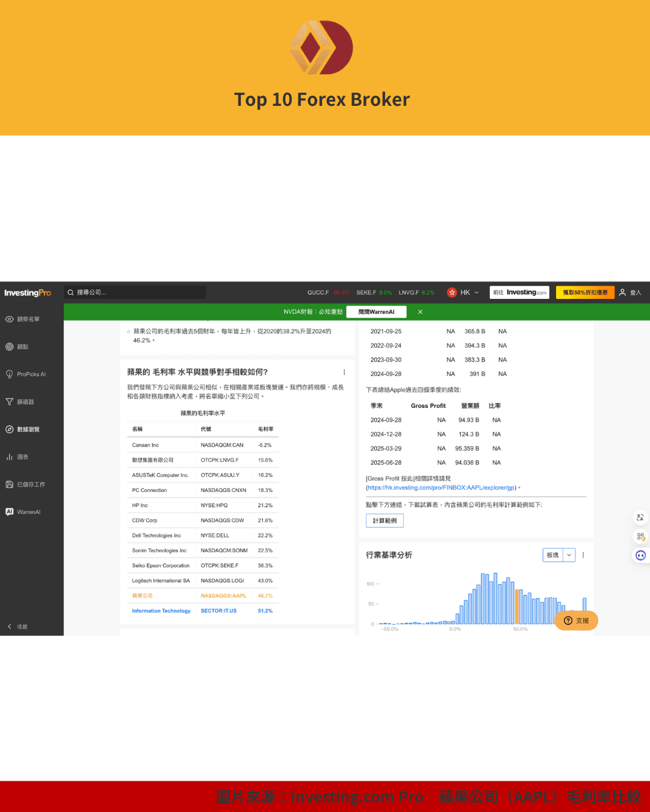Collapse the sidebar with 收起 chevron
The image size is (650, 812).
click(x=10, y=627)
